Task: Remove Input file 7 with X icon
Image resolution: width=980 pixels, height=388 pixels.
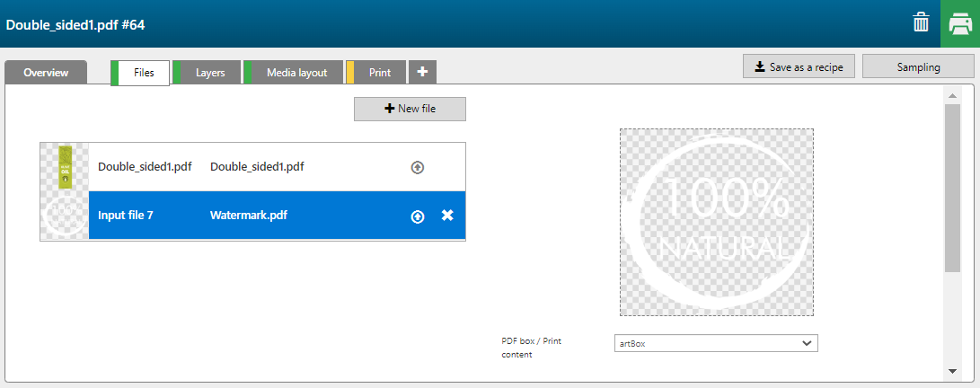Action: [x=447, y=216]
